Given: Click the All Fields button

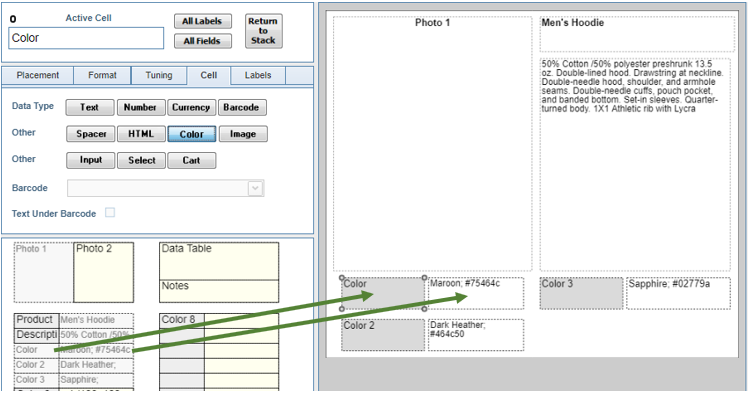Looking at the screenshot, I should pos(203,41).
